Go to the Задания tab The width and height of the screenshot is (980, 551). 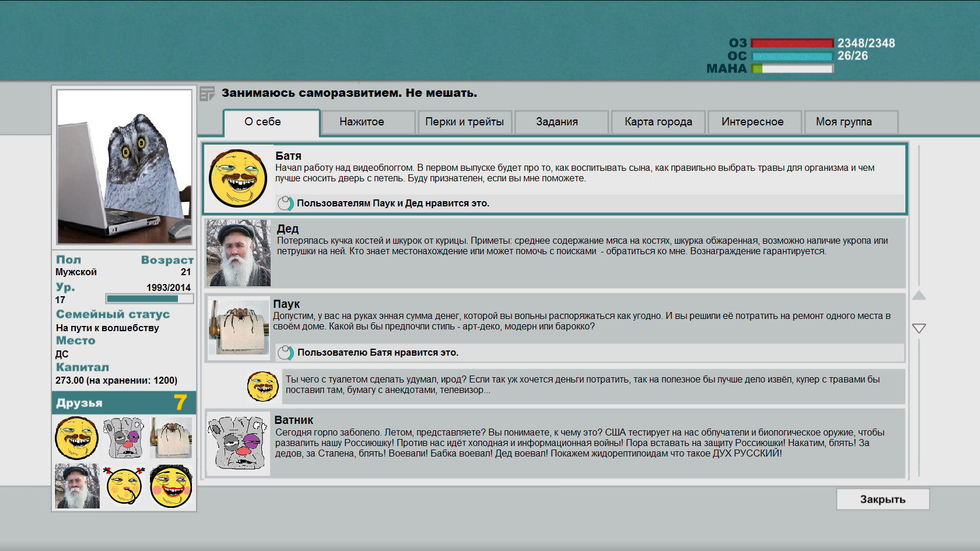tap(561, 122)
